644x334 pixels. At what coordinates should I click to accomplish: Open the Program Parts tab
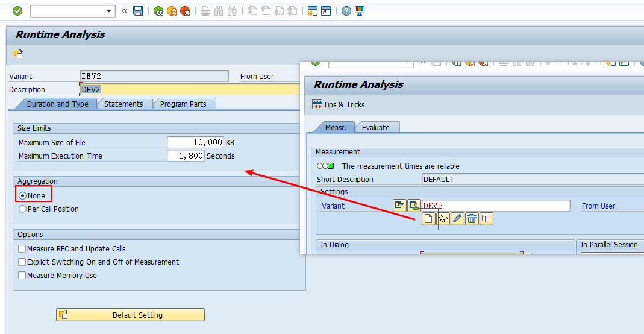183,104
